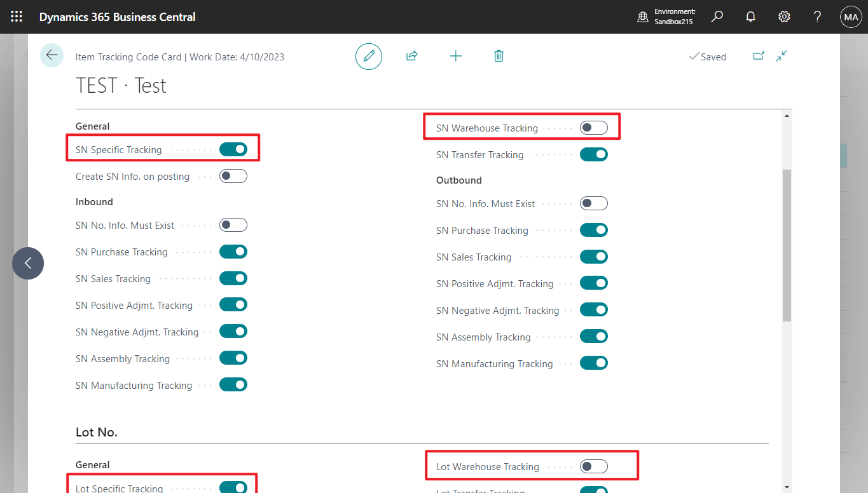Go back using the back arrow button
This screenshot has height=493, width=868.
tap(52, 55)
